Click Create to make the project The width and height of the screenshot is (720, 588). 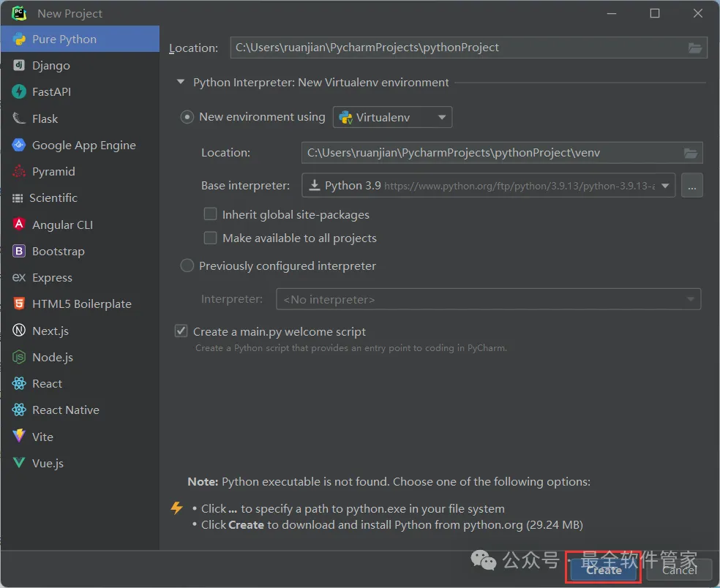pyautogui.click(x=604, y=570)
